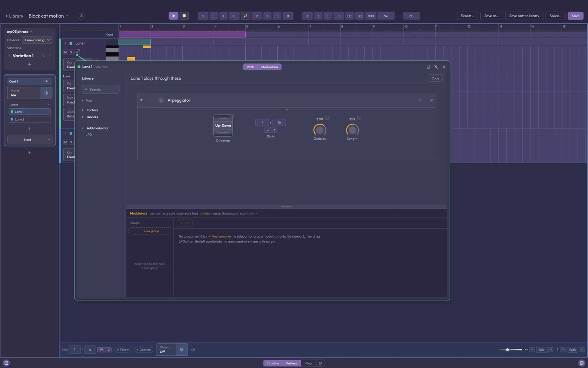Click the Div N denominator field showing 16
This screenshot has width=588, height=368.
click(x=279, y=122)
